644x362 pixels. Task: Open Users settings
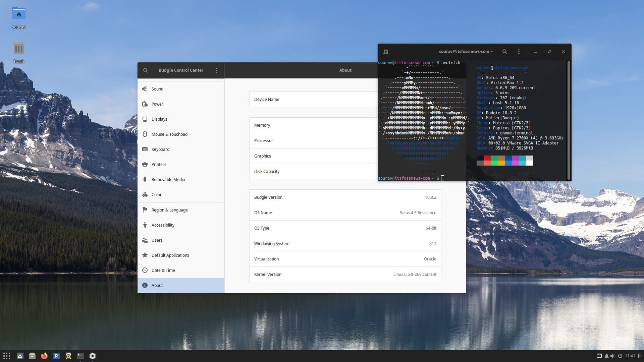coord(157,240)
